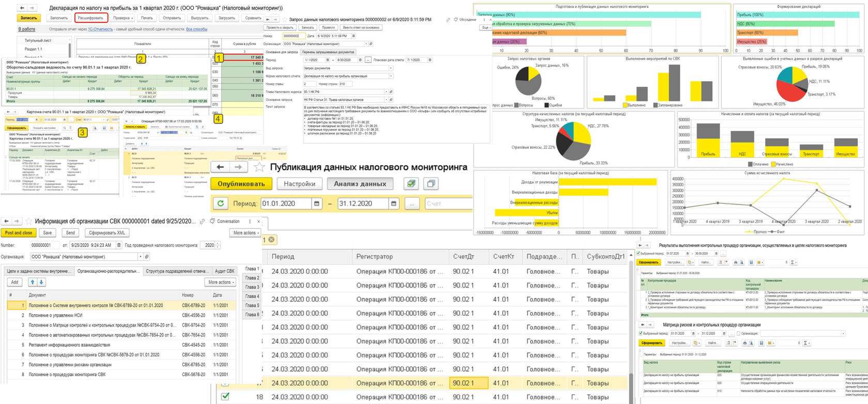Click Сформировать XML in the СВК window
Image resolution: width=868 pixels, height=404 pixels.
(107, 233)
